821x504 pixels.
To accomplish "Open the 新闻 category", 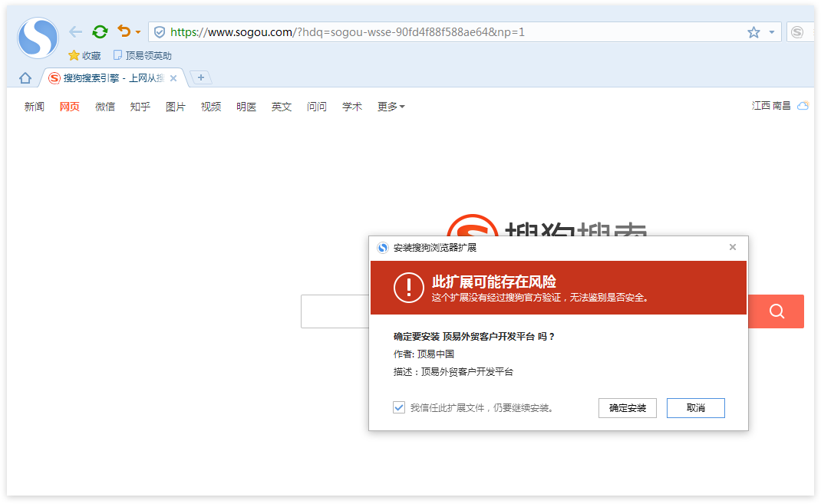I will click(34, 107).
